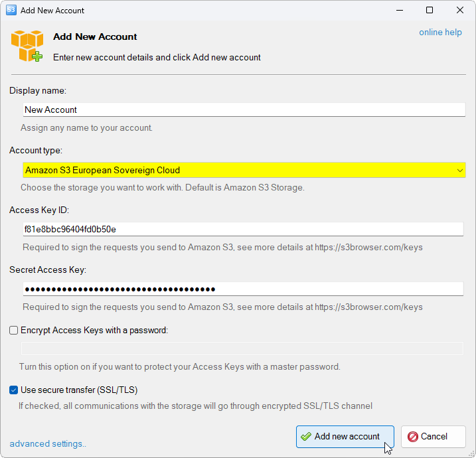Viewport: 476px width, 458px height.
Task: Click the 'Assign any name to your account.' hint
Action: click(86, 128)
